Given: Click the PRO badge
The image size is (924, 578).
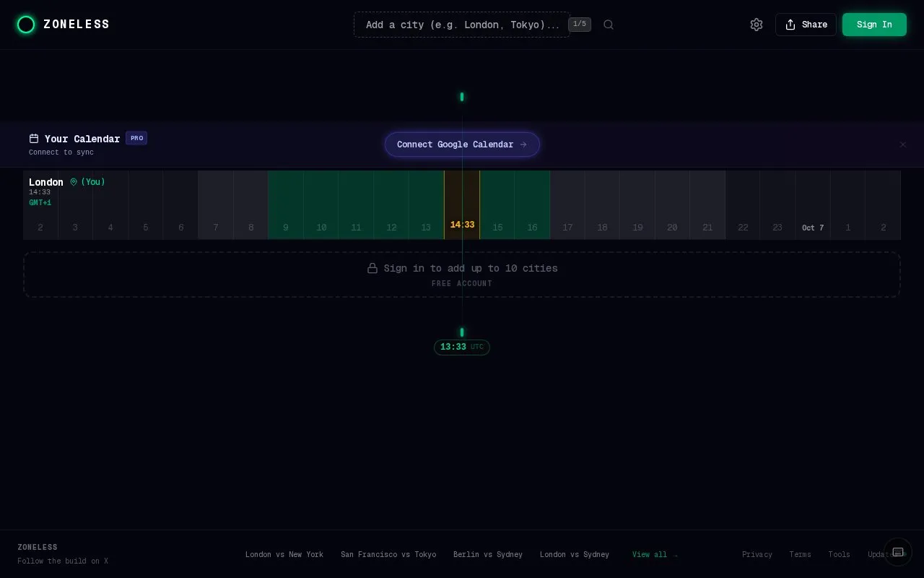Looking at the screenshot, I should [136, 138].
